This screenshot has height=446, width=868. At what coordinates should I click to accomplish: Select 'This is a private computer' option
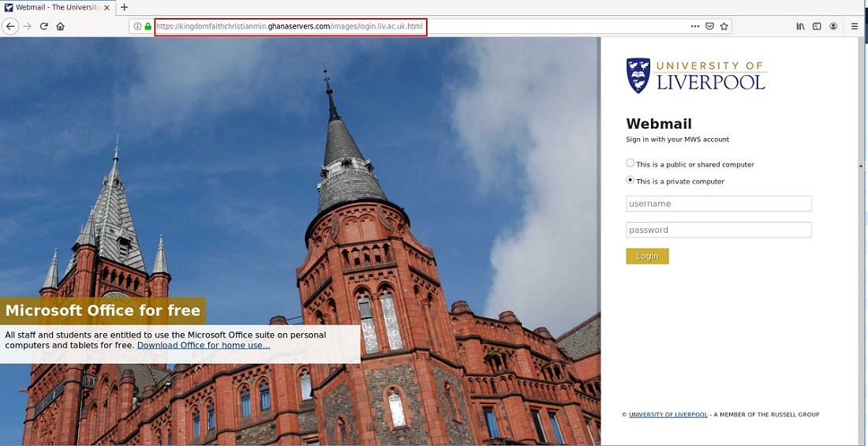click(630, 180)
